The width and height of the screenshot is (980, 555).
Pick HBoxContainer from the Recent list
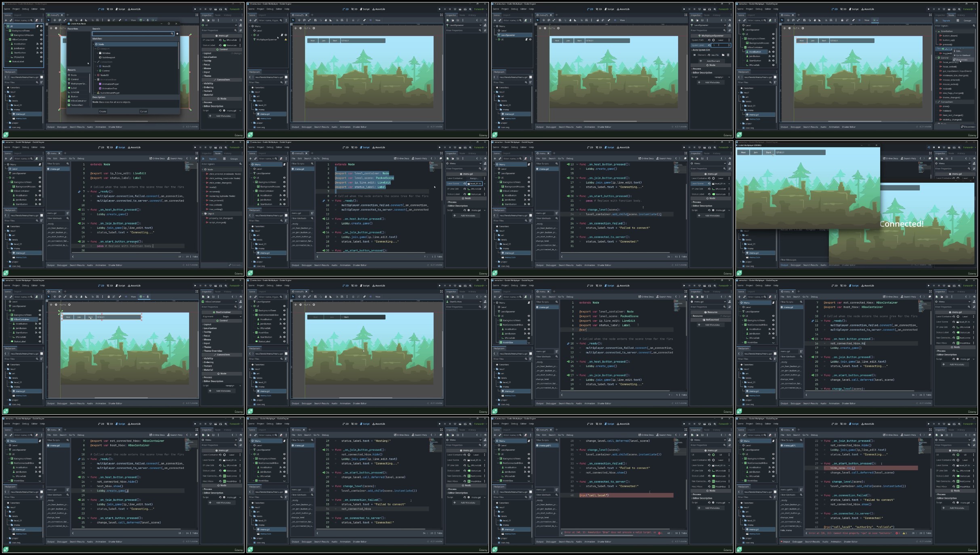pyautogui.click(x=77, y=101)
